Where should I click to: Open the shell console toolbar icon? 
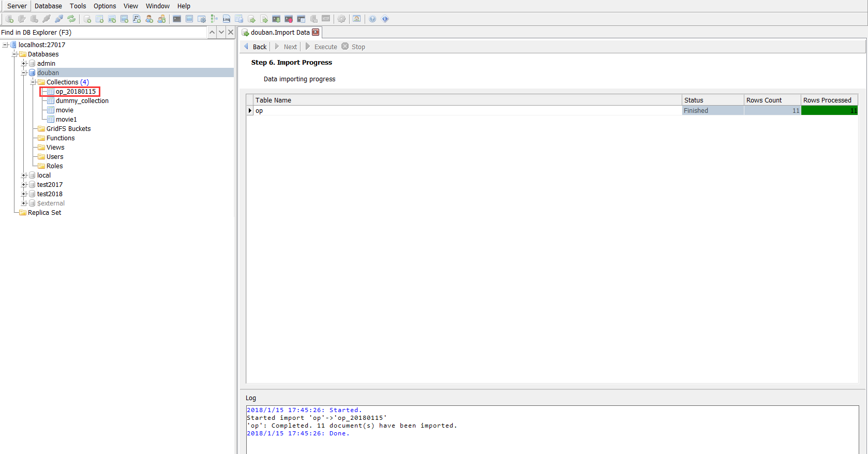point(177,19)
